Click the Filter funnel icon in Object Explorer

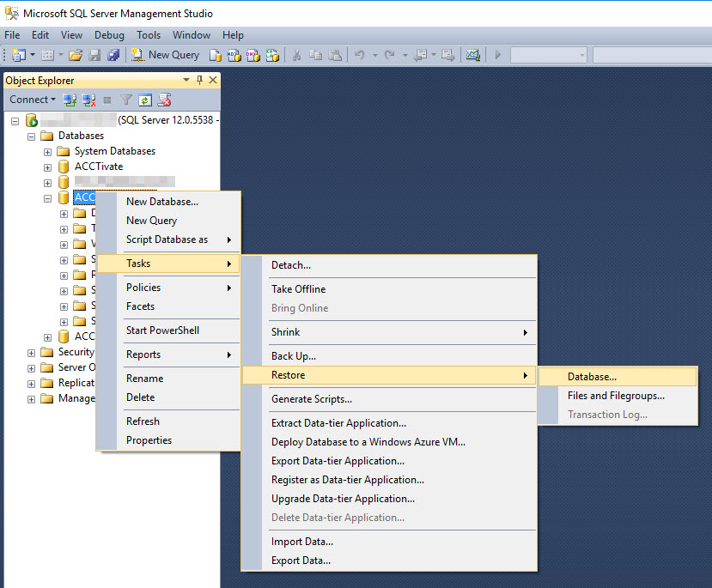click(126, 100)
